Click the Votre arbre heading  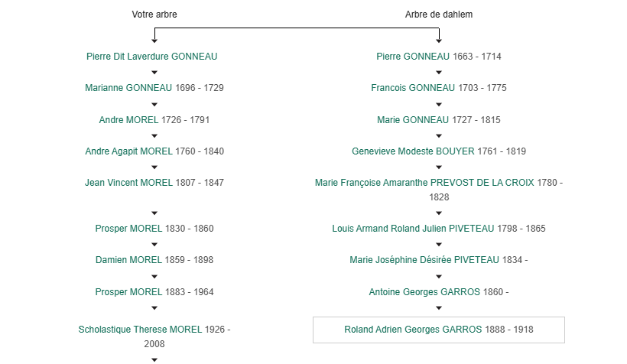coord(154,15)
